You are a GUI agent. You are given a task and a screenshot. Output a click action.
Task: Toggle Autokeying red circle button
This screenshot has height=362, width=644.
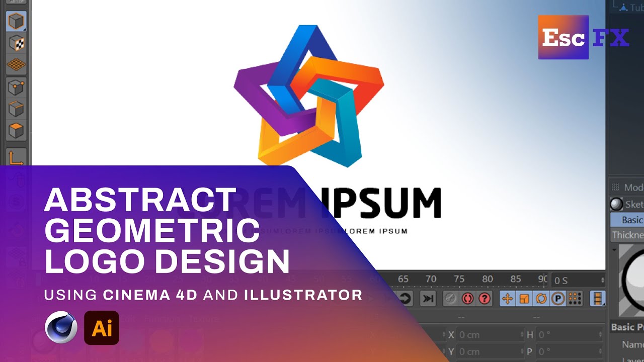pos(467,299)
